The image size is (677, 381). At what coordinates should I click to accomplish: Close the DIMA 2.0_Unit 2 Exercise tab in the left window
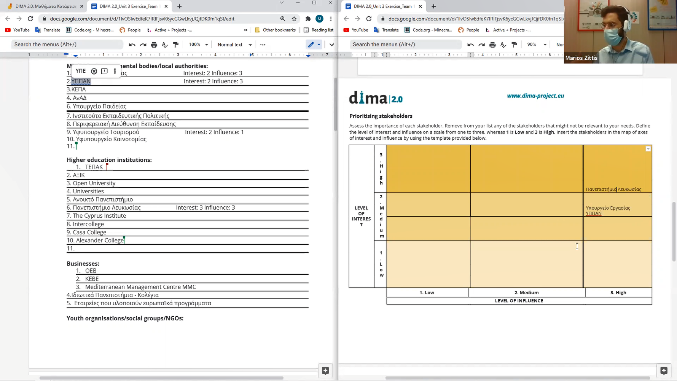[x=166, y=6]
